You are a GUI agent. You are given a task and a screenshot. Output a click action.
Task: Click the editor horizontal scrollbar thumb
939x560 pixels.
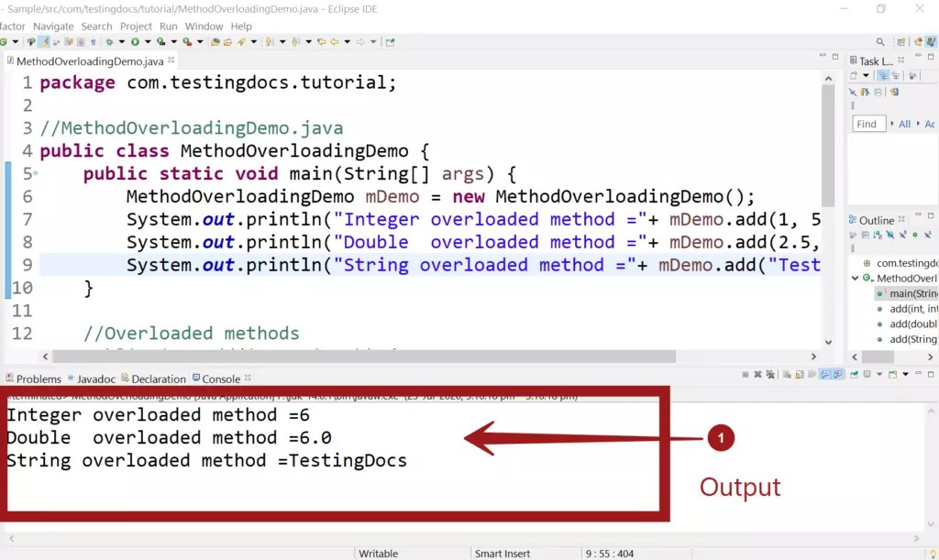tap(364, 357)
